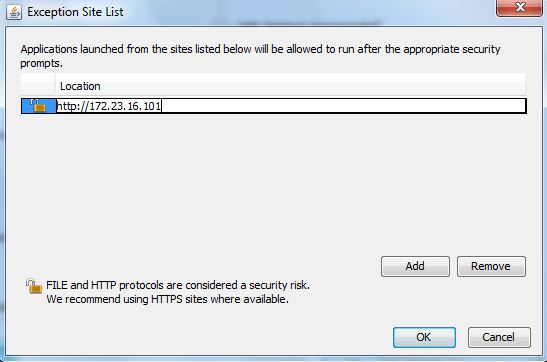Screen dimensions: 547x362
Task: Click the divider between status and Location columns
Action: [x=55, y=86]
